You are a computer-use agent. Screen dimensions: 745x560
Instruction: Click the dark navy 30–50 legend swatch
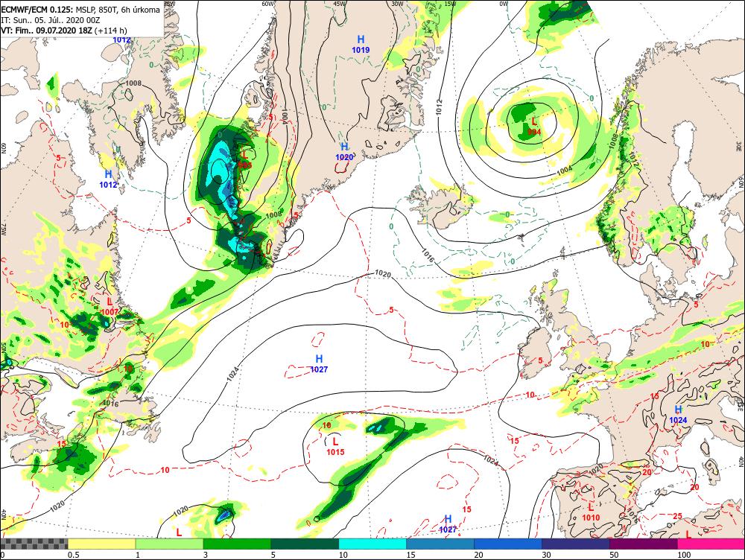pos(575,544)
